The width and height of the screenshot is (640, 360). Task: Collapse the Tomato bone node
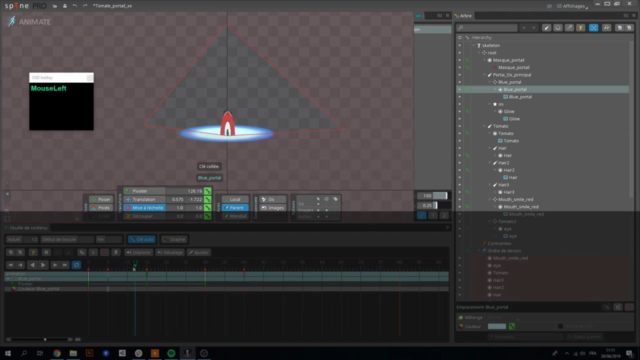pos(484,126)
